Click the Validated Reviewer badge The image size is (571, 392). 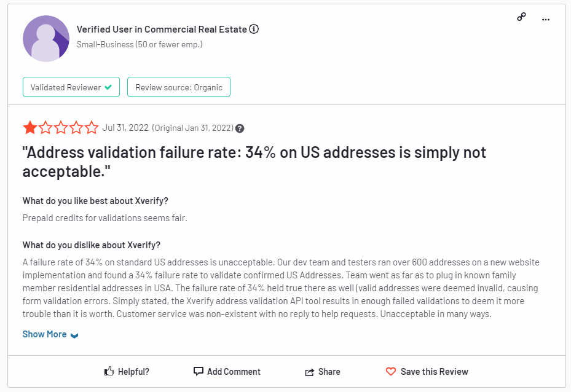tap(71, 87)
